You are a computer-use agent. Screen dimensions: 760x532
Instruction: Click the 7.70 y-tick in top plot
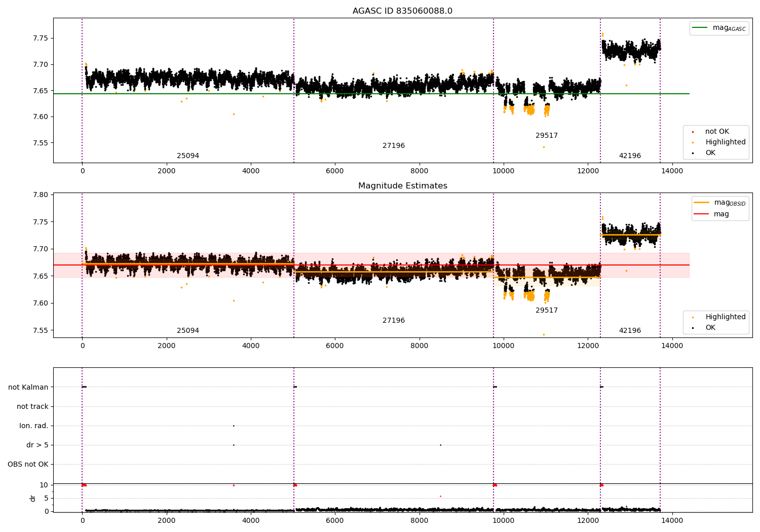[41, 65]
